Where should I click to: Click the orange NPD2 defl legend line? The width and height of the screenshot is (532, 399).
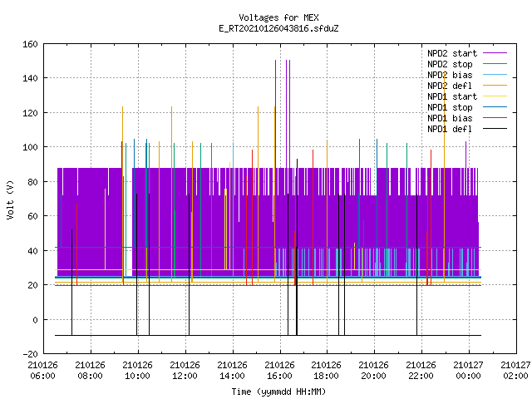tap(495, 86)
